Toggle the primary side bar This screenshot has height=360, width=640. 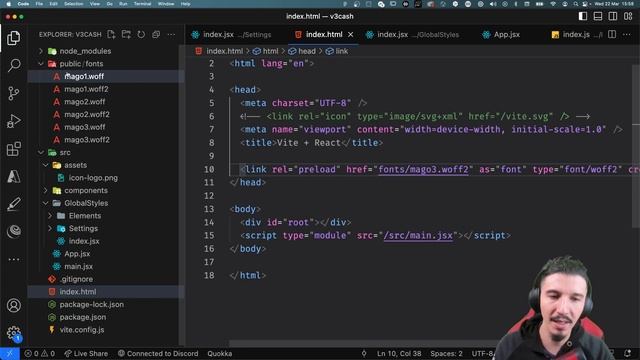point(583,16)
